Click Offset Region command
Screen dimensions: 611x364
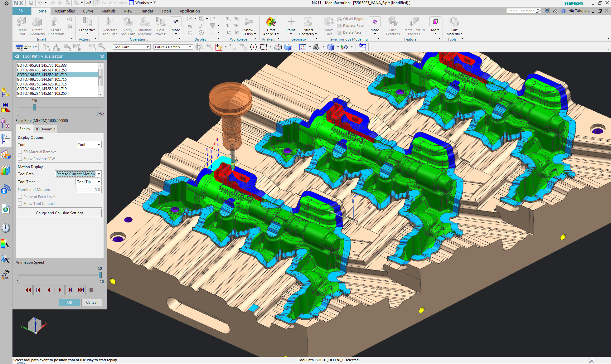(351, 19)
